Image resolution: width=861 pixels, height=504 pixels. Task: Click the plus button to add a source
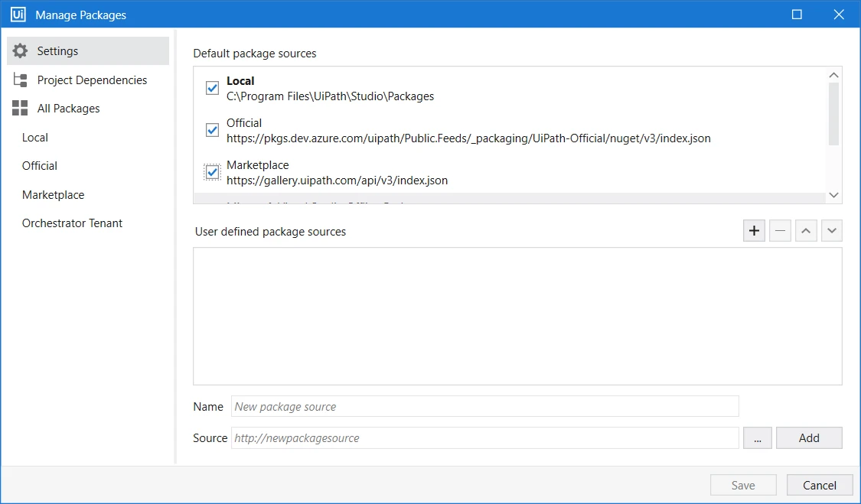754,231
